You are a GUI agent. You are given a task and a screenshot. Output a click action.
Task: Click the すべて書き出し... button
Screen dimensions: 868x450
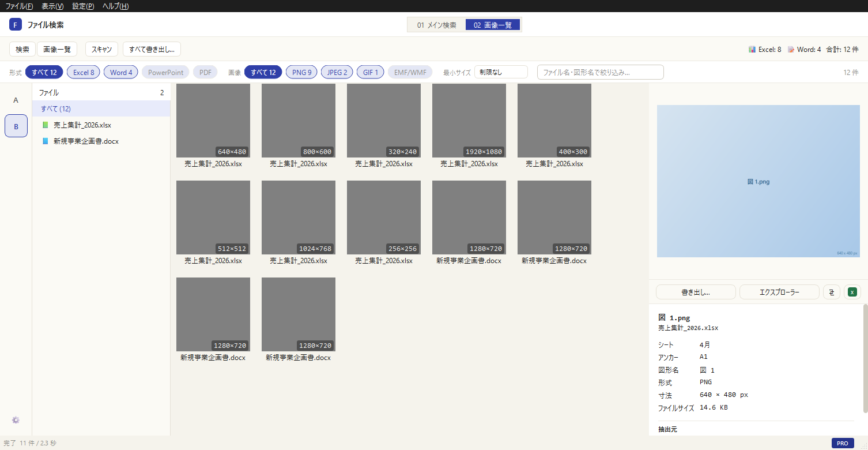pyautogui.click(x=152, y=49)
